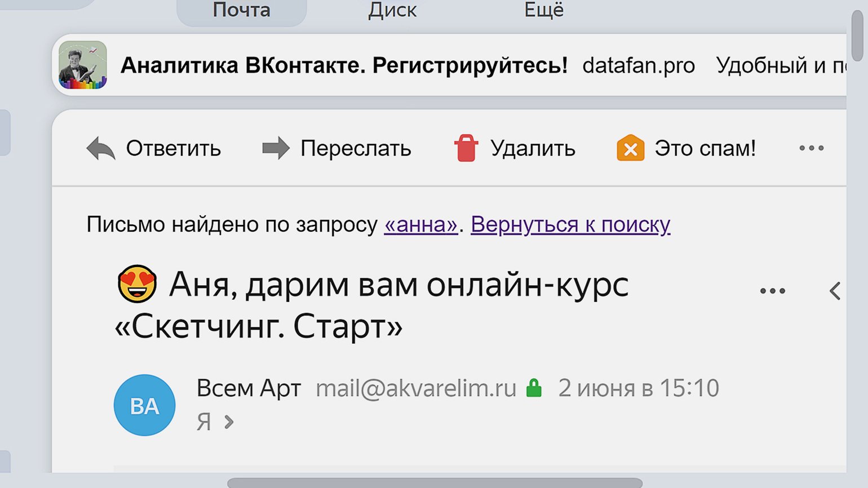
Task: Click the ad thumbnail image
Action: click(x=83, y=65)
